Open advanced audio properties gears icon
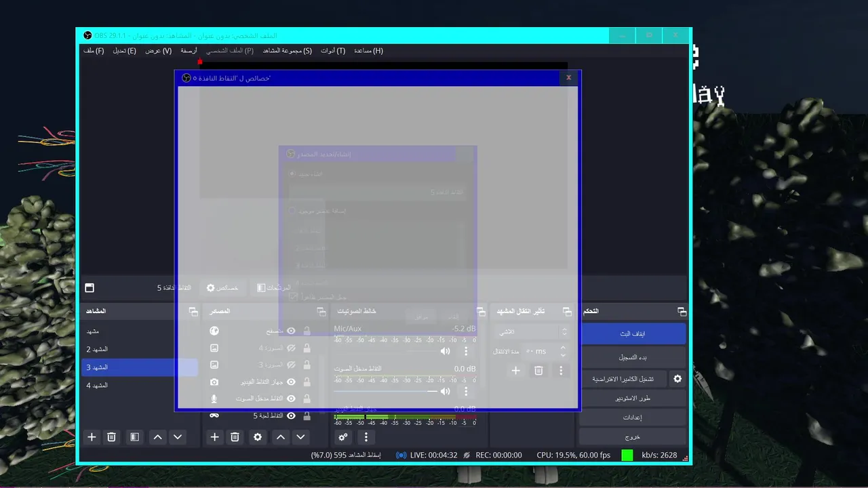868x488 pixels. [x=343, y=437]
